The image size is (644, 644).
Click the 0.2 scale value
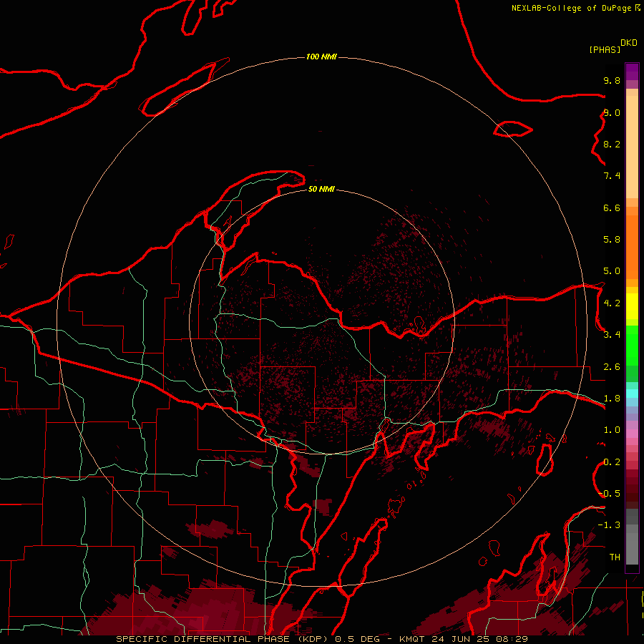[612, 462]
